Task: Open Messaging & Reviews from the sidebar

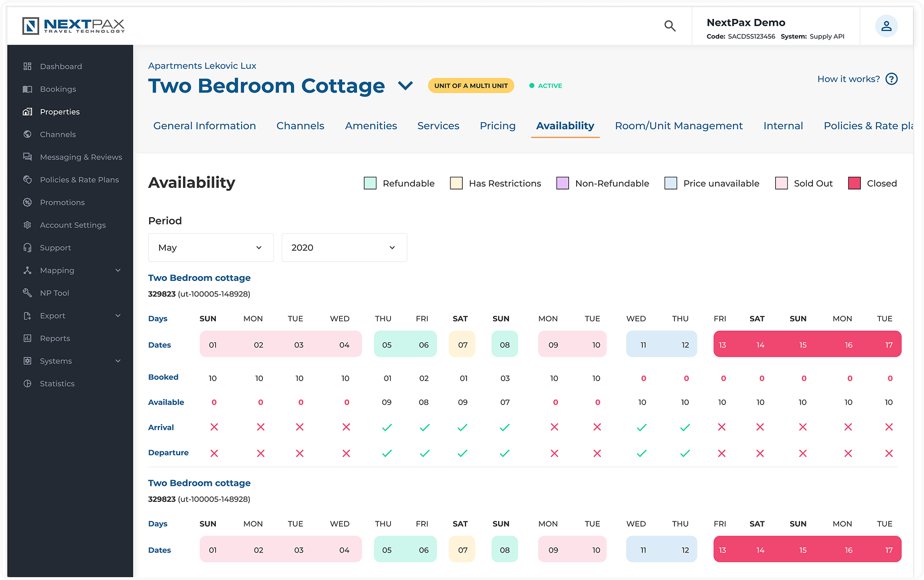Action: point(27,157)
